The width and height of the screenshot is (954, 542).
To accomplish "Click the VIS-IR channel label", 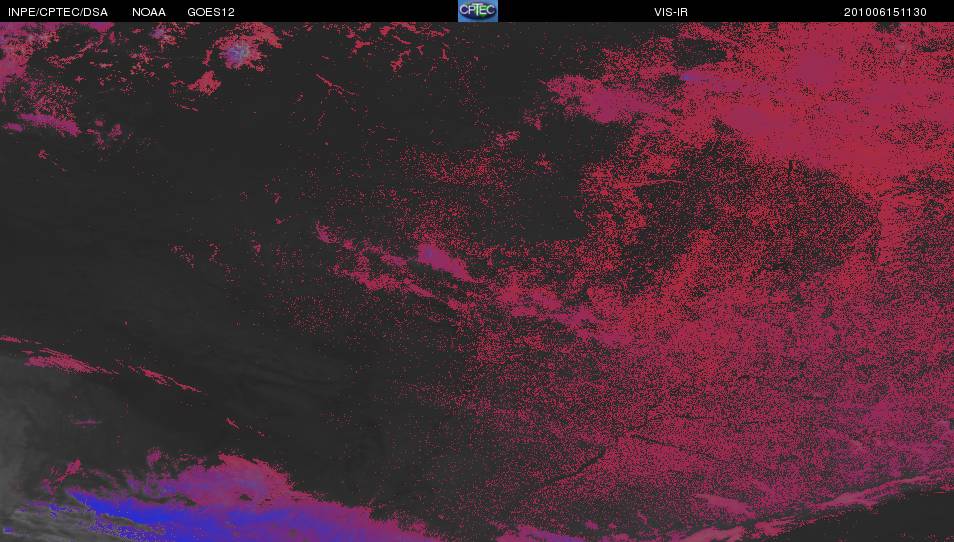I will (671, 12).
